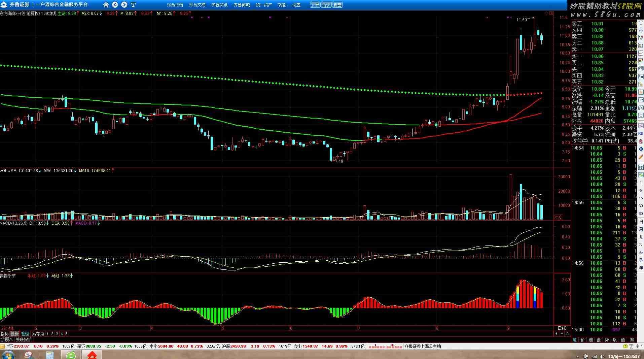Open the 综合行情 menu

coord(175,5)
